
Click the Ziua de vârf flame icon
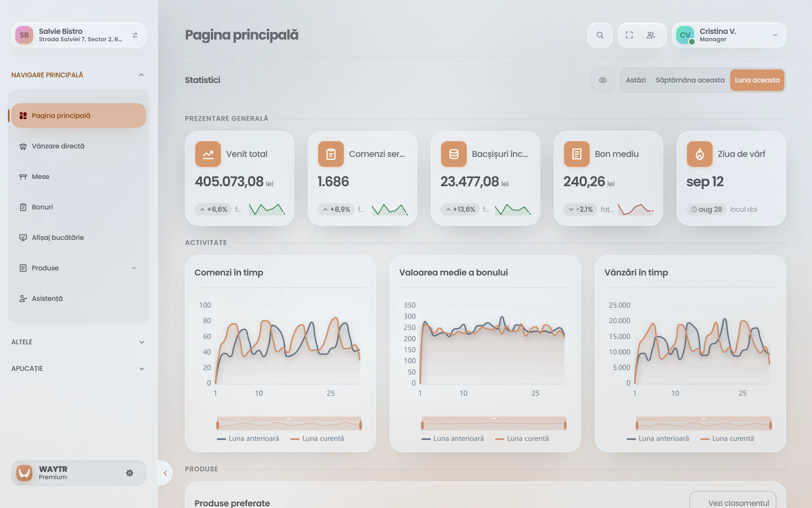pos(700,154)
